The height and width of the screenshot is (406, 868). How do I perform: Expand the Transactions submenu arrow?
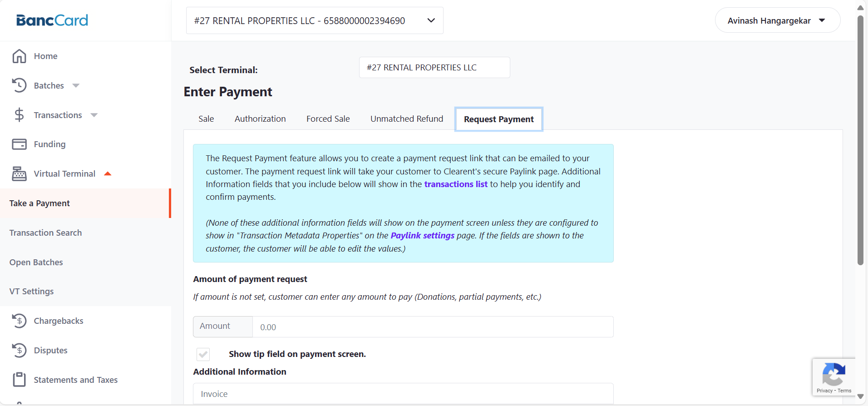pos(94,115)
